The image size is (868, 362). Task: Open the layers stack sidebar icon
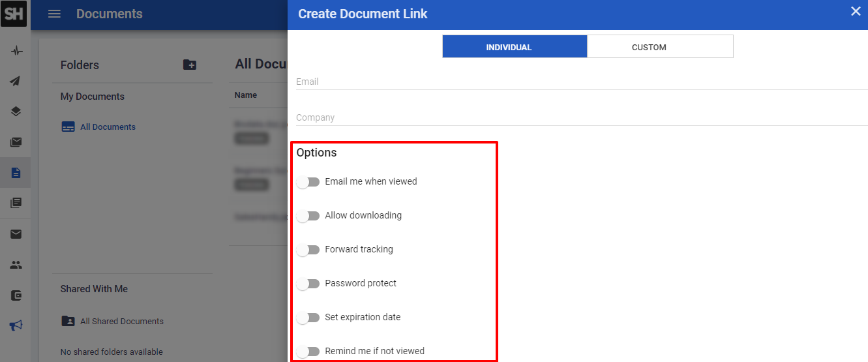(16, 112)
